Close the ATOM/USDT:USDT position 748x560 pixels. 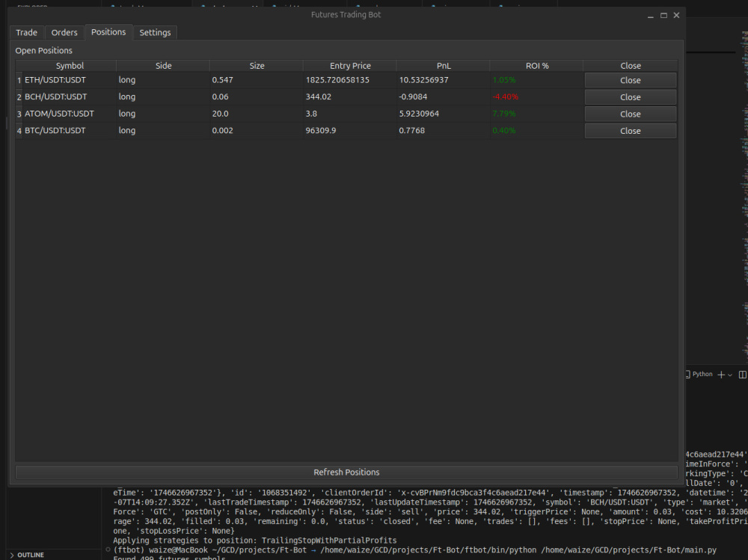(630, 114)
